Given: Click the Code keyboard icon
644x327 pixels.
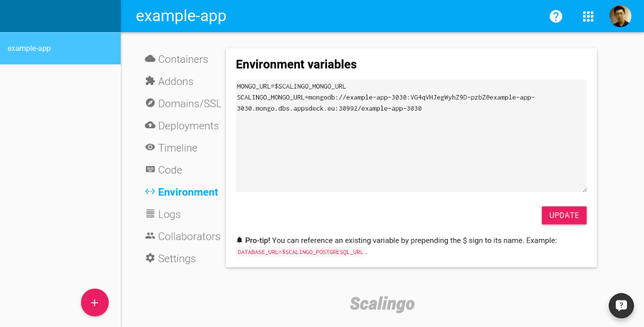Looking at the screenshot, I should pos(150,169).
